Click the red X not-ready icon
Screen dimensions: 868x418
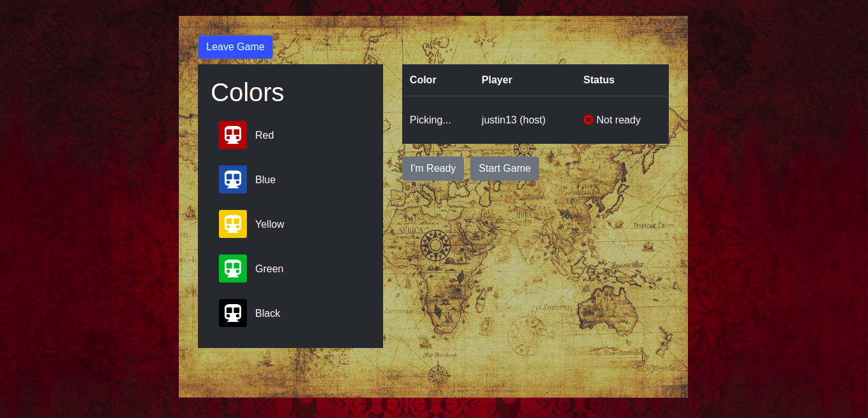(588, 120)
